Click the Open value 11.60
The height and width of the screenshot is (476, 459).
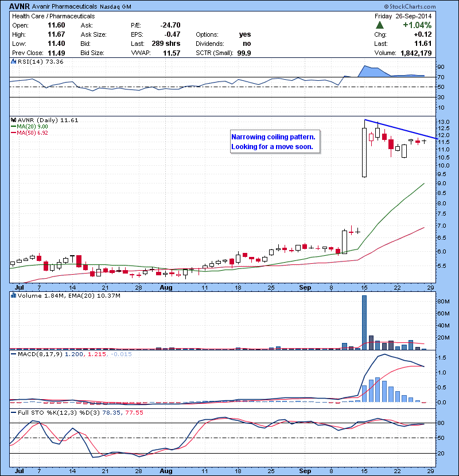click(56, 25)
